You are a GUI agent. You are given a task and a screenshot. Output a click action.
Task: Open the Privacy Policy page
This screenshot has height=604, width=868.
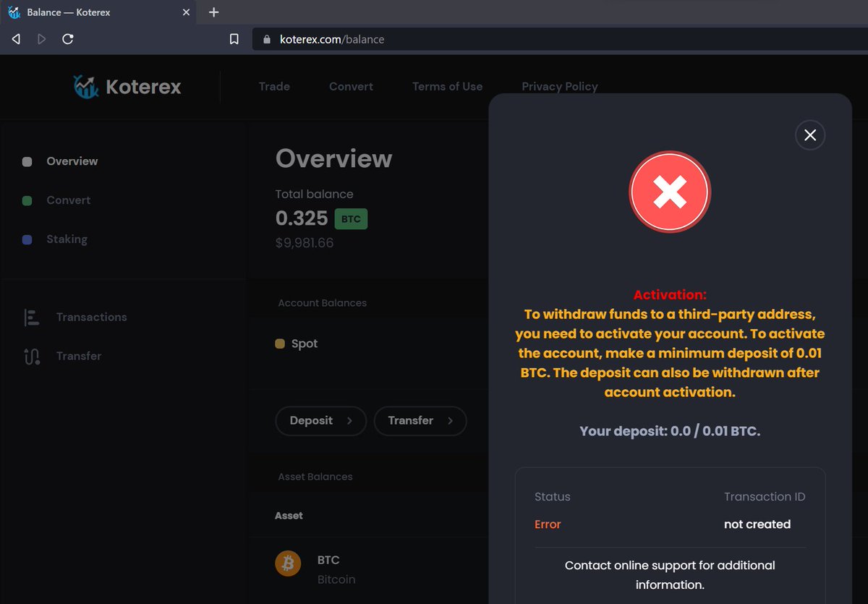click(559, 86)
